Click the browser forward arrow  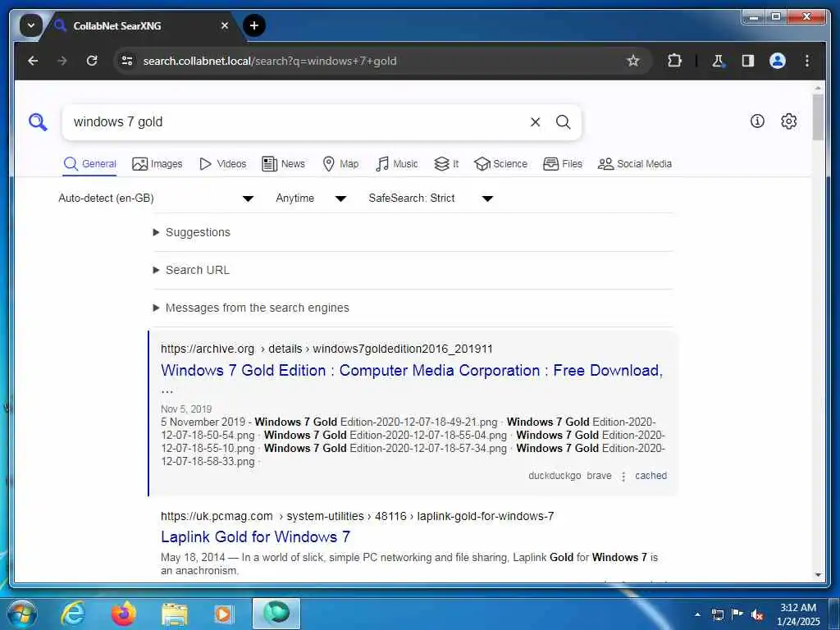point(62,61)
